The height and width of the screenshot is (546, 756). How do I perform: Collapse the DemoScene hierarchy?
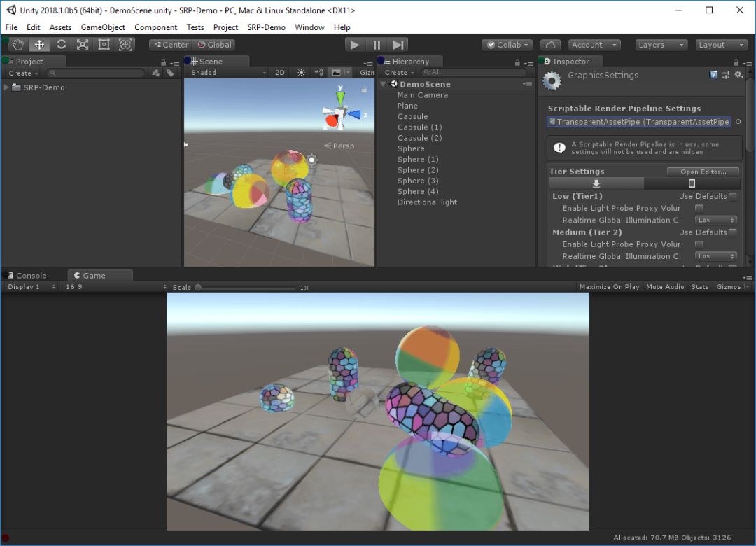click(x=384, y=84)
